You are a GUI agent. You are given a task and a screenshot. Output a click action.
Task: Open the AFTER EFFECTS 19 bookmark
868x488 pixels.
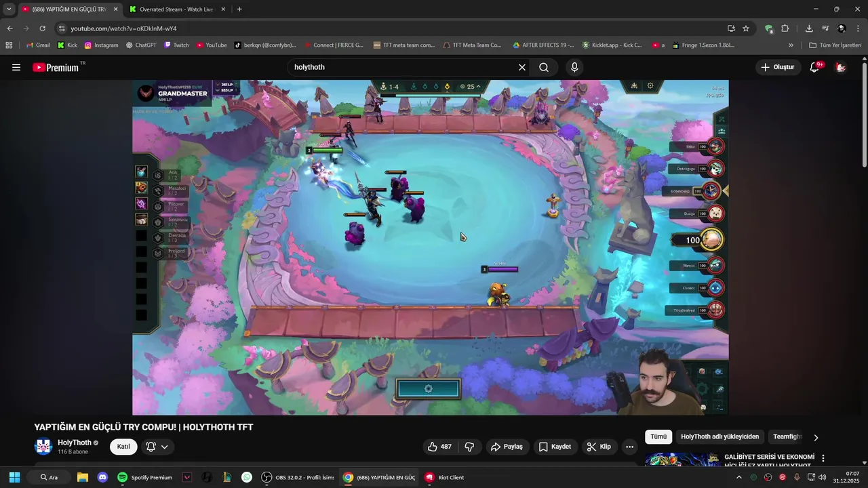(x=543, y=45)
